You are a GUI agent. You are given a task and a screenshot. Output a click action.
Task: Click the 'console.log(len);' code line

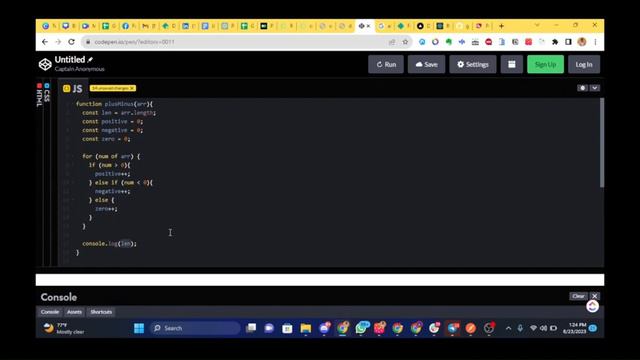tap(109, 244)
